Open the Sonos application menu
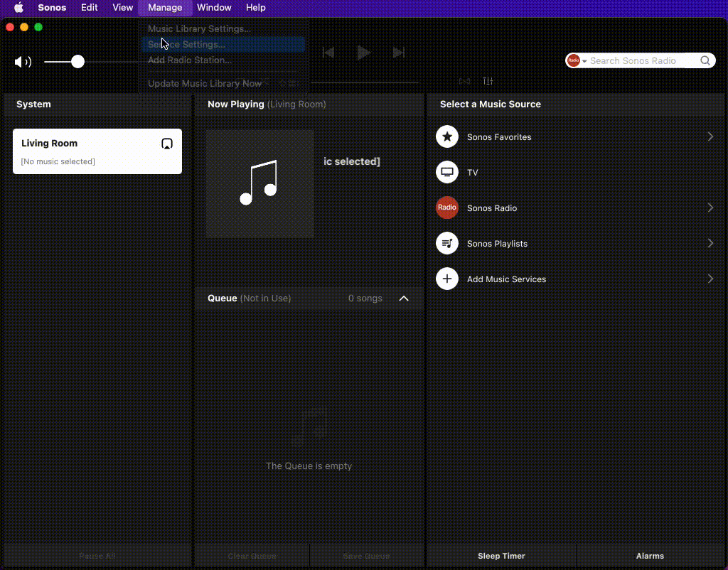 click(x=52, y=7)
